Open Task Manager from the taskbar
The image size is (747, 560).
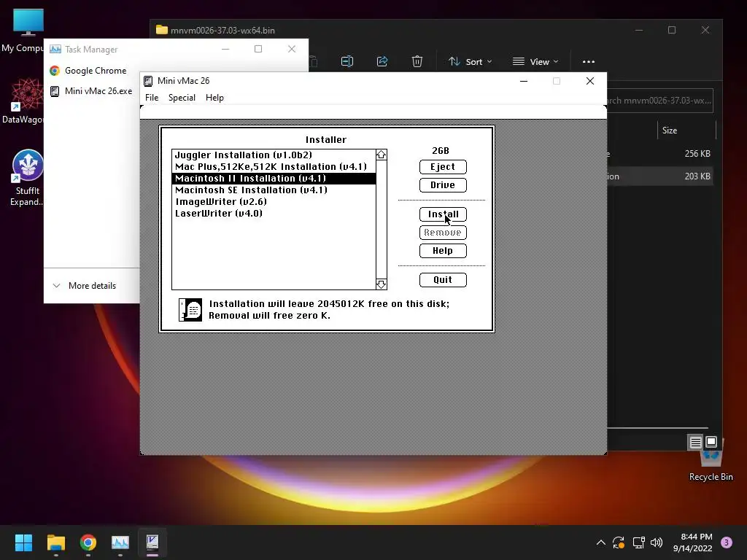tap(120, 542)
